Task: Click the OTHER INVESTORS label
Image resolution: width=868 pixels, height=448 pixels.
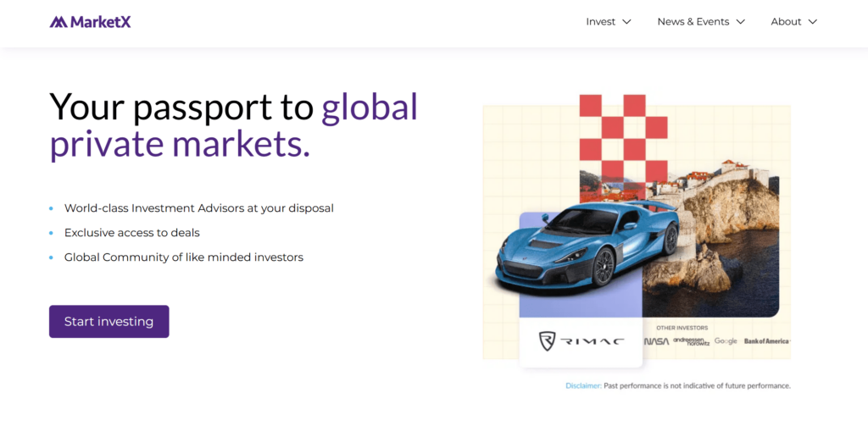Action: pos(682,328)
